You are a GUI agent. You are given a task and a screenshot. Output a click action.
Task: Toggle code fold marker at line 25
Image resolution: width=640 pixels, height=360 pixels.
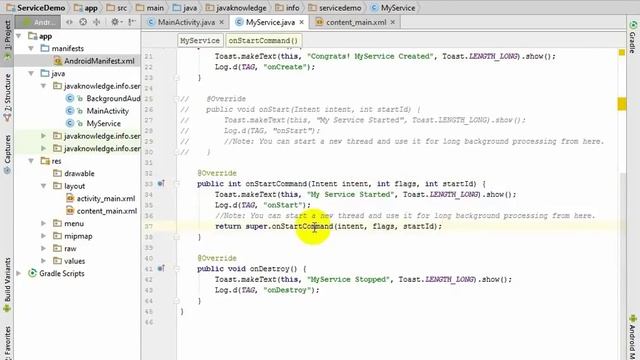(177, 99)
